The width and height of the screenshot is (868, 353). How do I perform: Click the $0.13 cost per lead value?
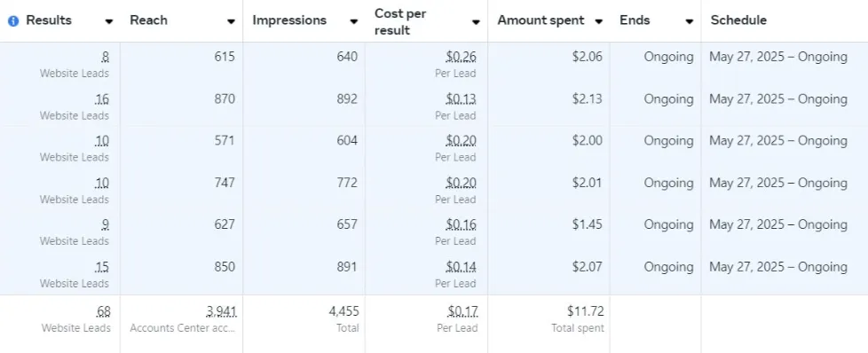(x=462, y=99)
